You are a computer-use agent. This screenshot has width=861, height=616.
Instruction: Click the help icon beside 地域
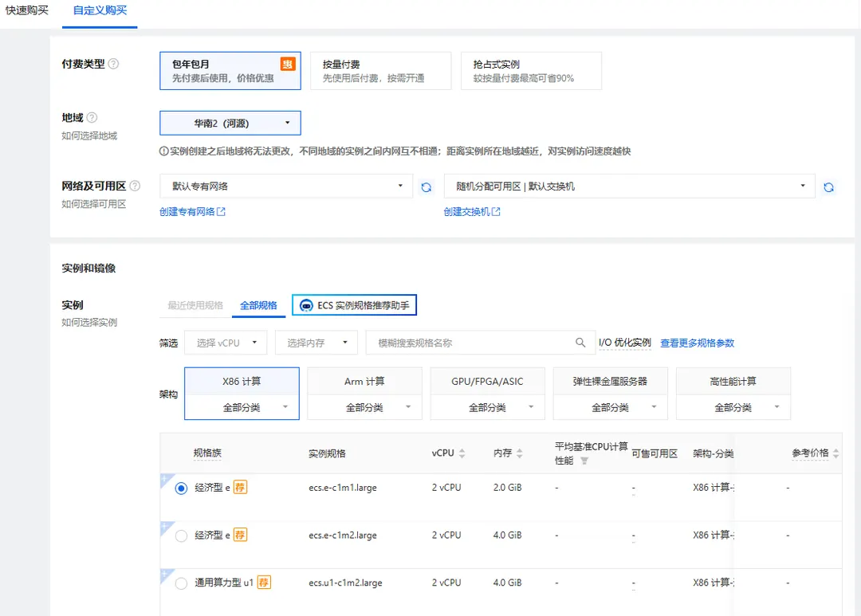click(x=92, y=117)
